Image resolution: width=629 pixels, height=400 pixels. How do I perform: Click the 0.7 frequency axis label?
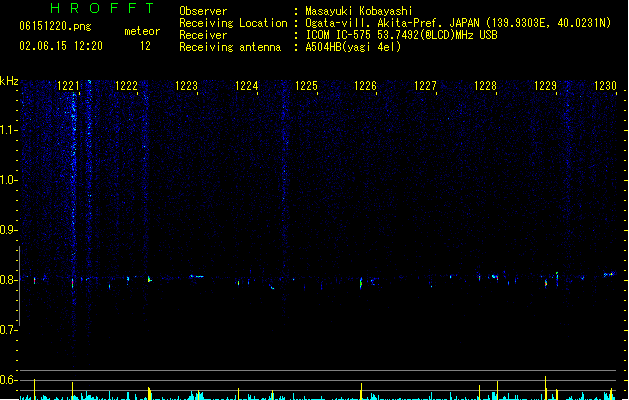[x=8, y=330]
